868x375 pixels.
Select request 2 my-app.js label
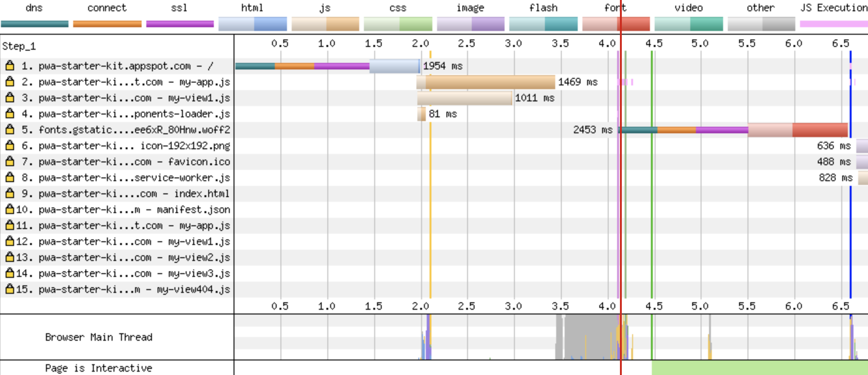[x=126, y=82]
